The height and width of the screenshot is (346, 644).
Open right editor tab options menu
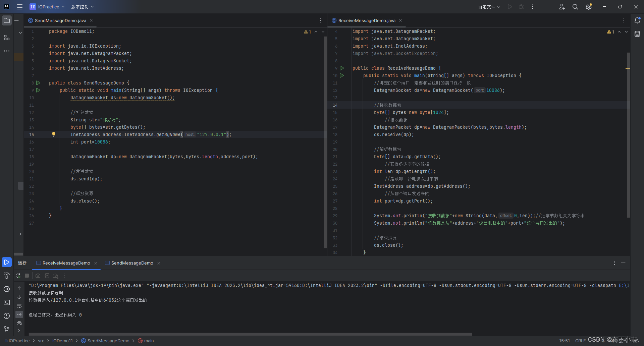click(x=624, y=20)
